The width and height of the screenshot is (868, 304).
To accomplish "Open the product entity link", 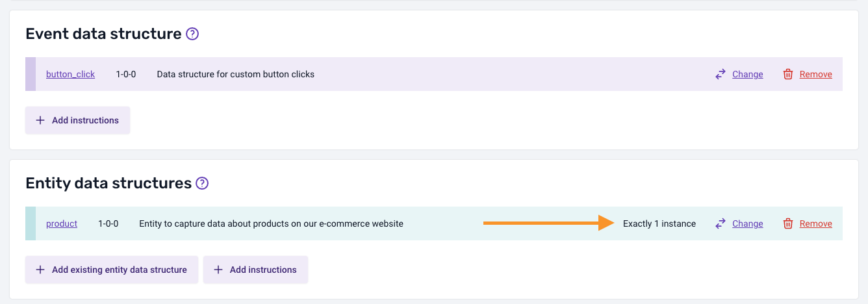I will (62, 224).
